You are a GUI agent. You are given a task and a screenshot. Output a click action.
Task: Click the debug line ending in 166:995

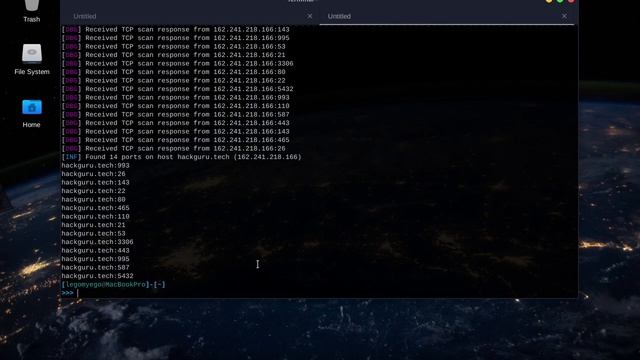pyautogui.click(x=176, y=38)
